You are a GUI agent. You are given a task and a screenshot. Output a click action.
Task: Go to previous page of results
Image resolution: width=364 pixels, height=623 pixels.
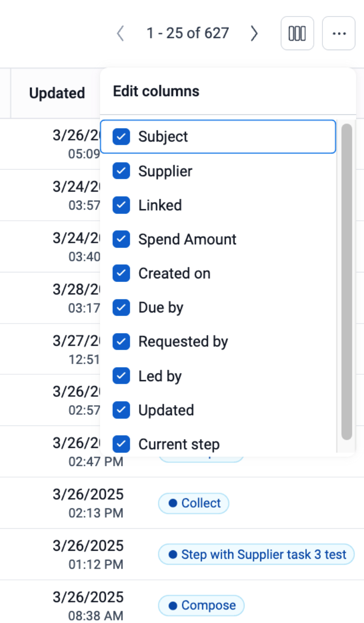coord(120,34)
